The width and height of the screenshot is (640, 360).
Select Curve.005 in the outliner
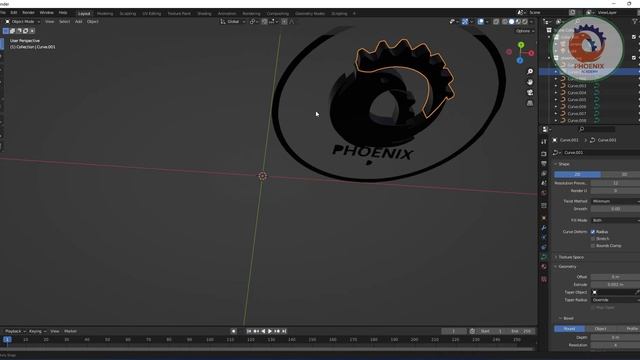coord(577,100)
